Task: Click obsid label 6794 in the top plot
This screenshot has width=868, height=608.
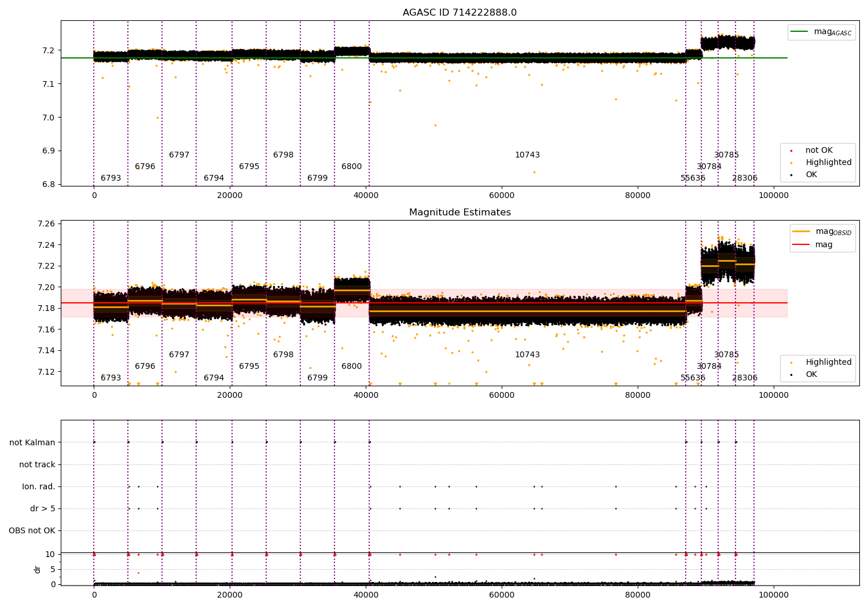Action: [214, 178]
